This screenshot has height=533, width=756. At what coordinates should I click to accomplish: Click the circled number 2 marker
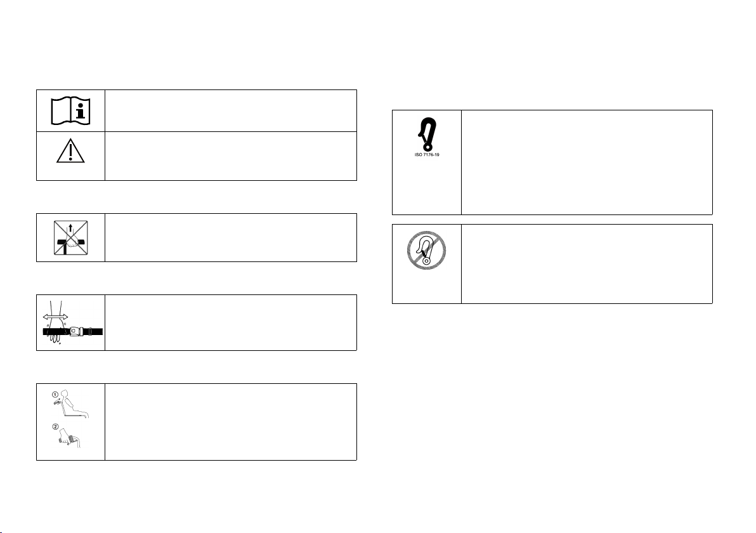point(56,428)
